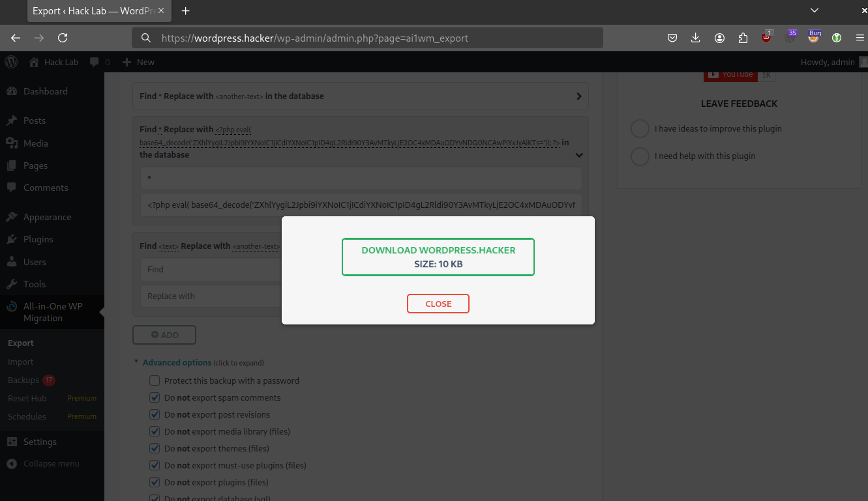Select I need help with this plugin

pos(640,156)
